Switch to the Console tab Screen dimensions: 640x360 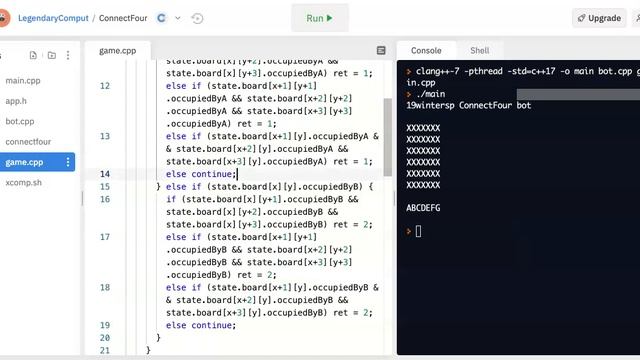(x=426, y=51)
